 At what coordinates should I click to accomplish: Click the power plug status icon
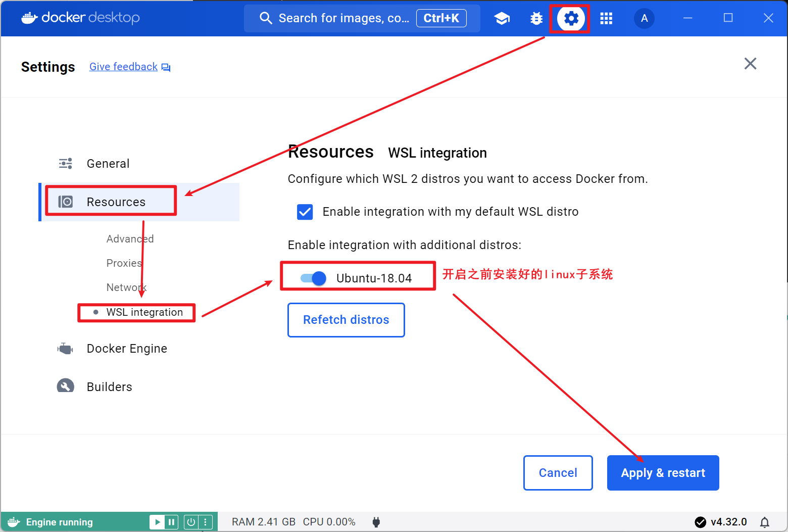coord(376,522)
